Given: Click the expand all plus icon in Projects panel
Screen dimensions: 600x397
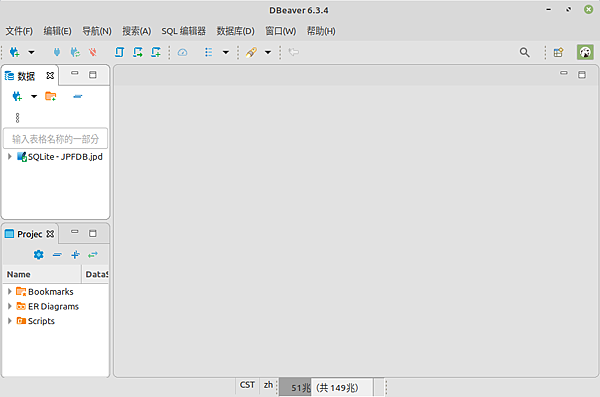Looking at the screenshot, I should 75,255.
